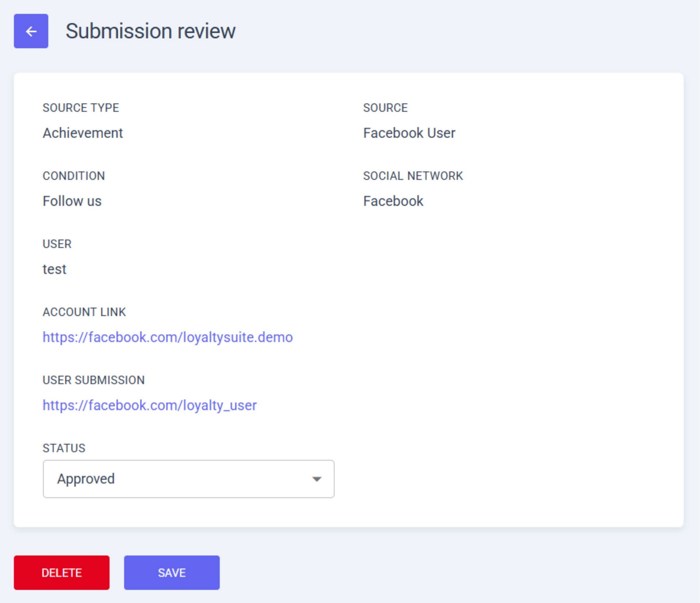The image size is (700, 603).
Task: Click the Approved status select box
Action: pos(182,479)
